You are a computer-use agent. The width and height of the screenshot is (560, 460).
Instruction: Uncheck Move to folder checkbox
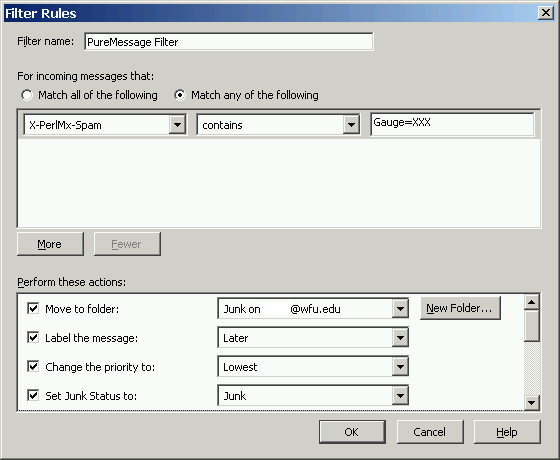33,308
